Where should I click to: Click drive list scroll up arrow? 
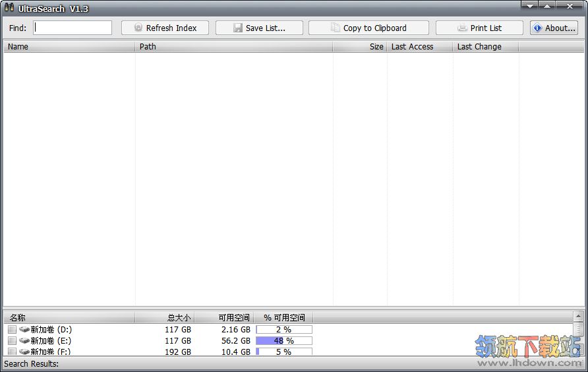coord(578,316)
